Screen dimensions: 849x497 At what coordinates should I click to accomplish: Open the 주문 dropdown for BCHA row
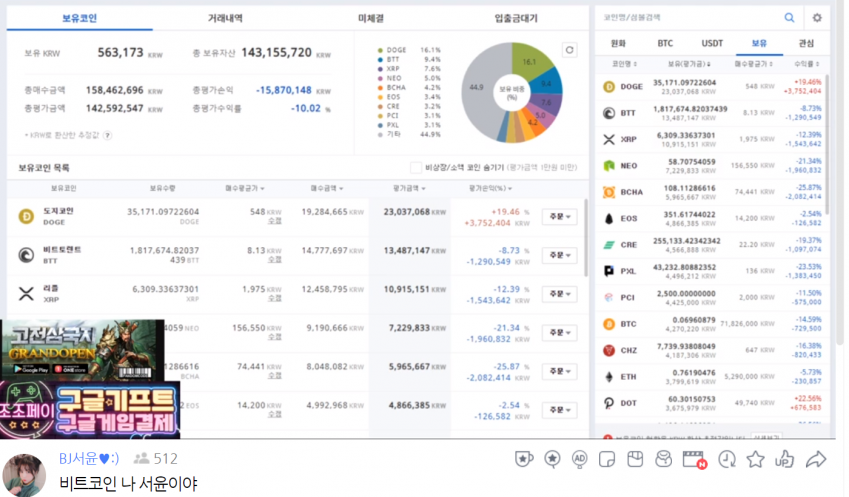pos(559,371)
